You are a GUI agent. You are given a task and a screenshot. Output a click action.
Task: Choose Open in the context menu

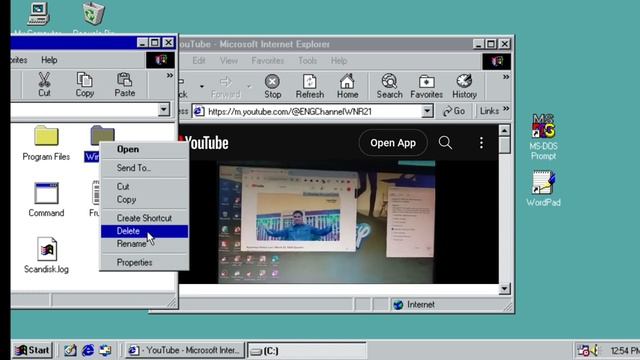click(144, 149)
